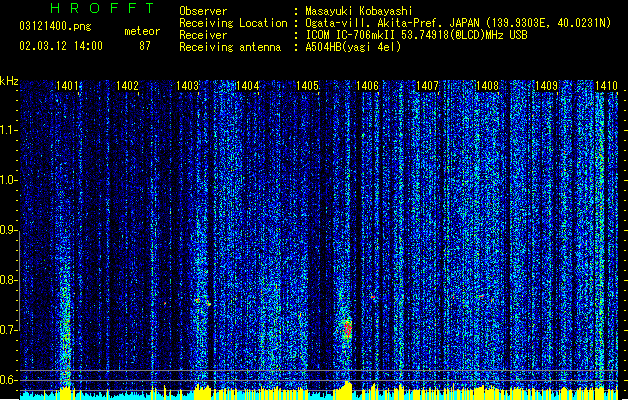Click the 1405 time marker
Viewport: 629px width, 400px height.
coord(307,85)
